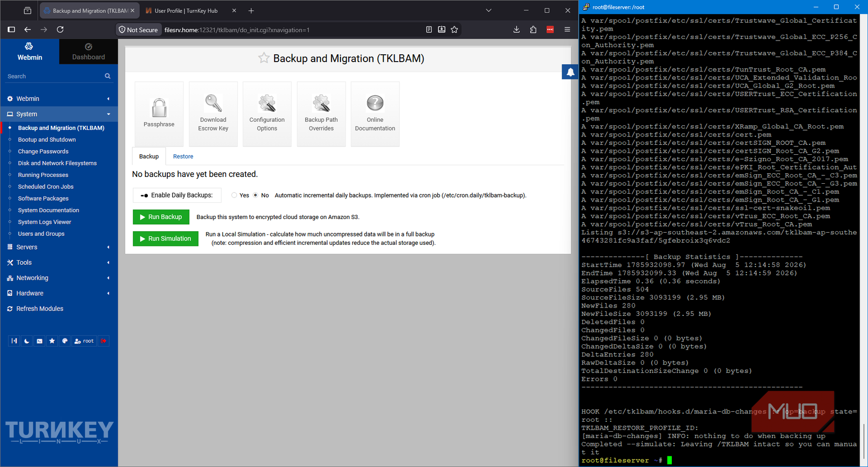Expand the Networking sidebar section
The height and width of the screenshot is (467, 868).
tap(59, 277)
